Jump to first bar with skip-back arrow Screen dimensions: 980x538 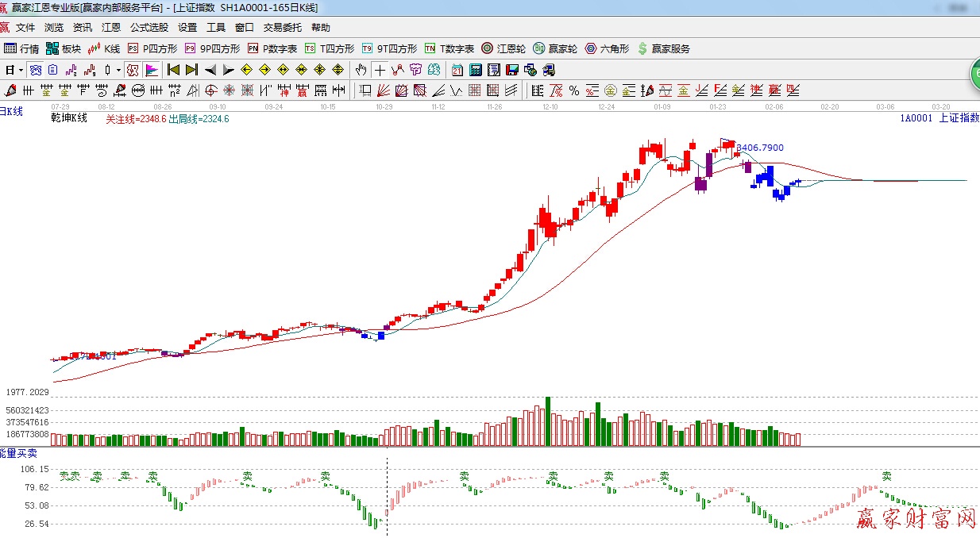click(x=173, y=70)
